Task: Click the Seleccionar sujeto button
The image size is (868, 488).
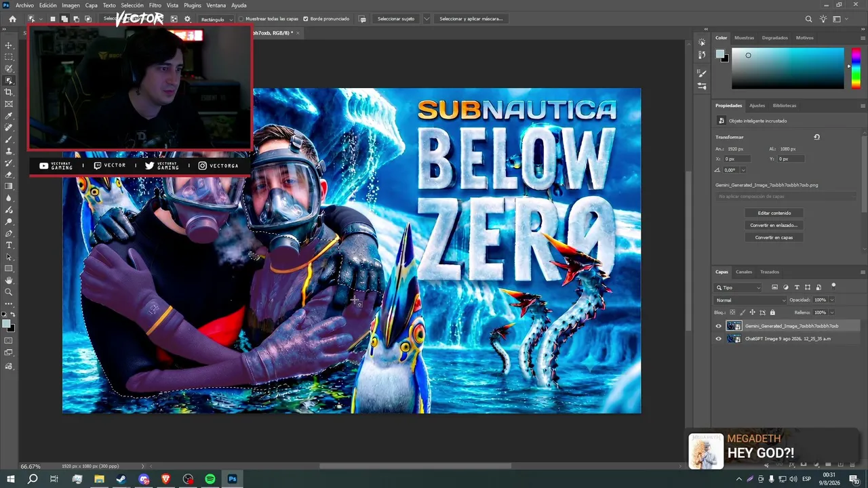Action: tap(396, 19)
